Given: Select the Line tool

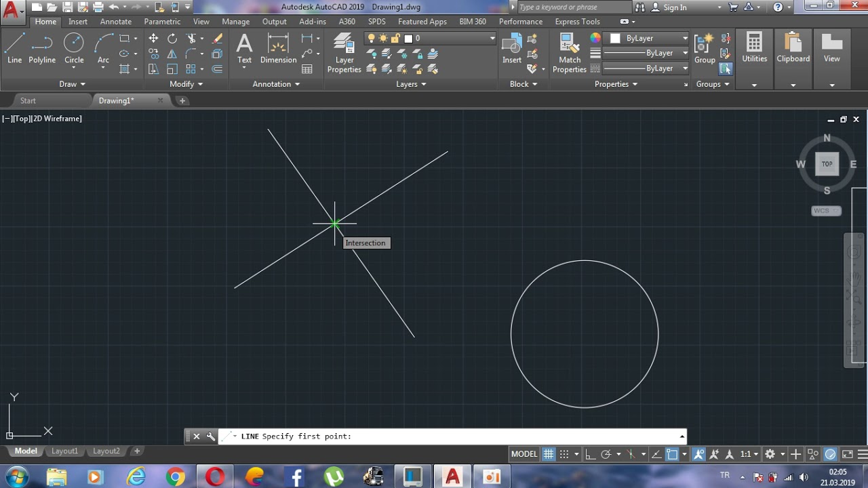Looking at the screenshot, I should click(x=14, y=49).
